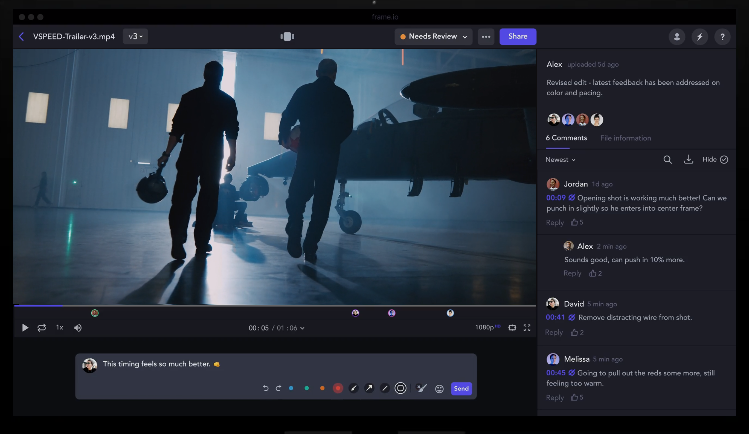Reply to Jordan's comment
This screenshot has width=749, height=434.
pyautogui.click(x=555, y=222)
